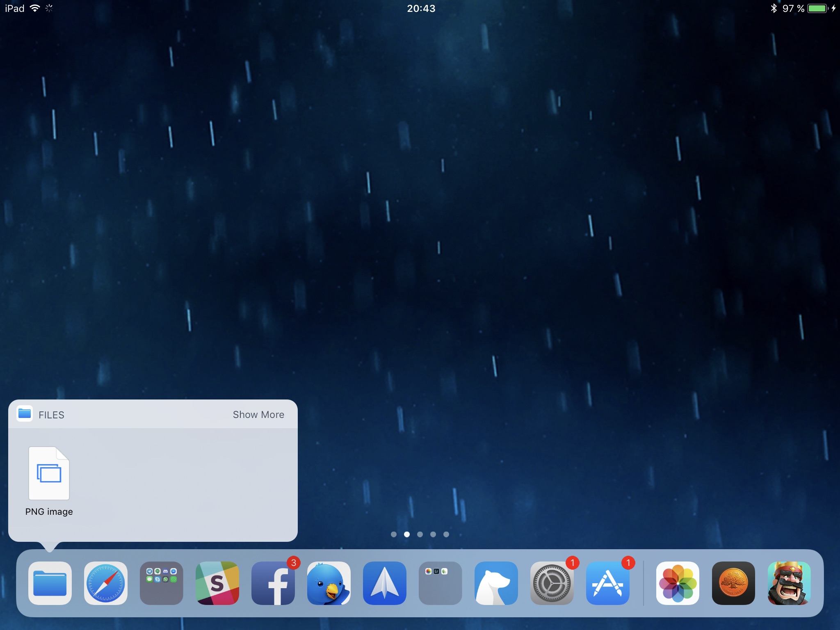This screenshot has height=630, width=840.
Task: Jump to the last page indicator dot
Action: click(446, 534)
